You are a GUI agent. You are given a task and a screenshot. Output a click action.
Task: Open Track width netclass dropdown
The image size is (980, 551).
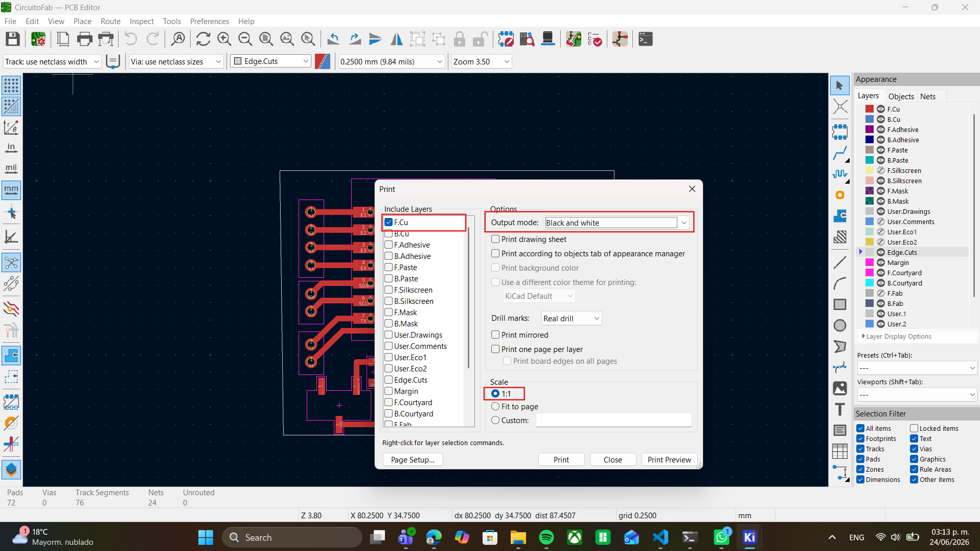pos(52,61)
